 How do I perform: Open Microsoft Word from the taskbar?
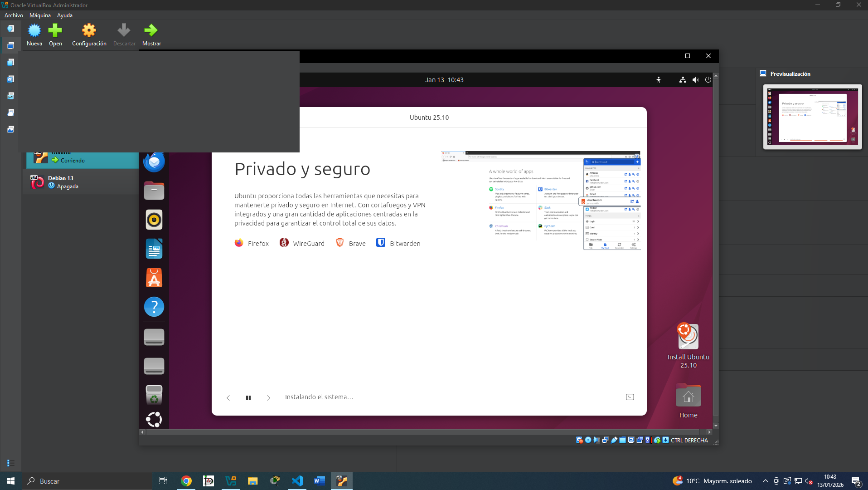(319, 481)
